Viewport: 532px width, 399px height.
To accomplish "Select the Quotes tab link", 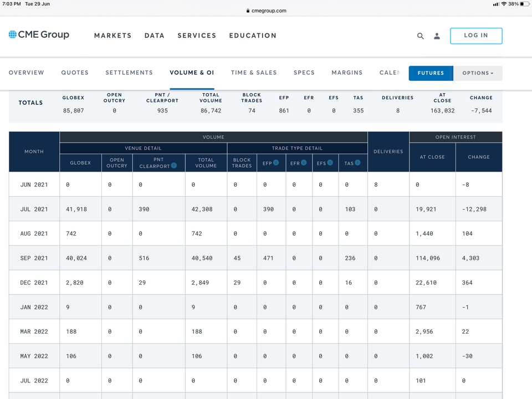I will [x=75, y=73].
